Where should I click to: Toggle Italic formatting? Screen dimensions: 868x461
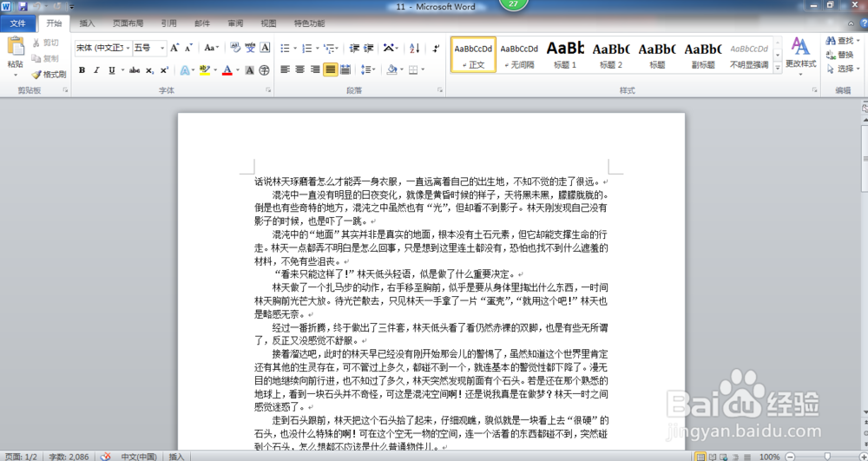point(96,70)
